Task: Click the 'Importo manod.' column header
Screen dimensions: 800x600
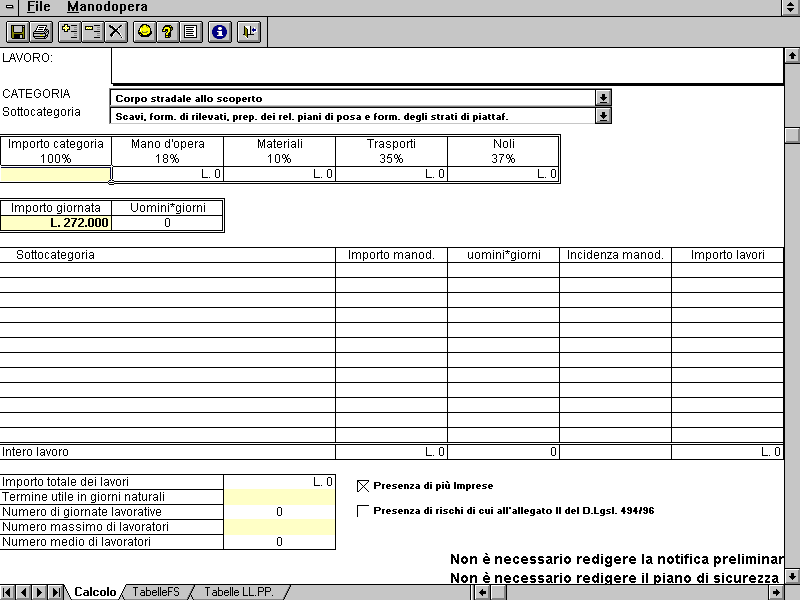Action: 391,255
